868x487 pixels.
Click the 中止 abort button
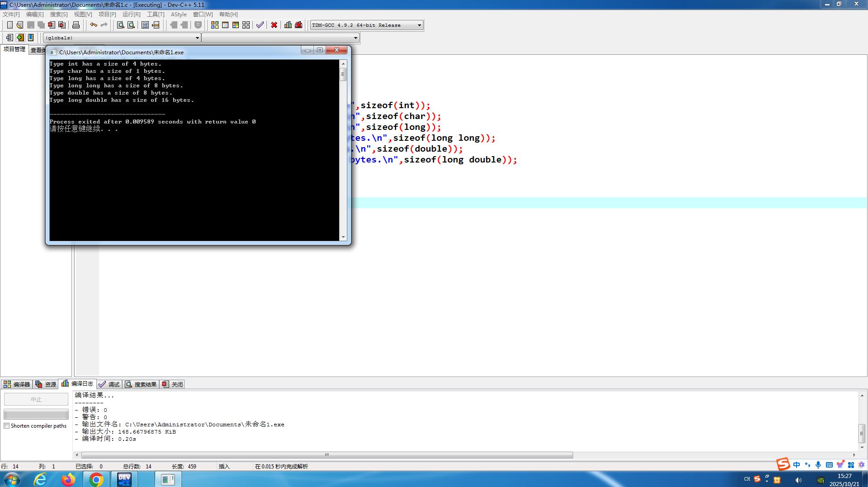[x=36, y=399]
